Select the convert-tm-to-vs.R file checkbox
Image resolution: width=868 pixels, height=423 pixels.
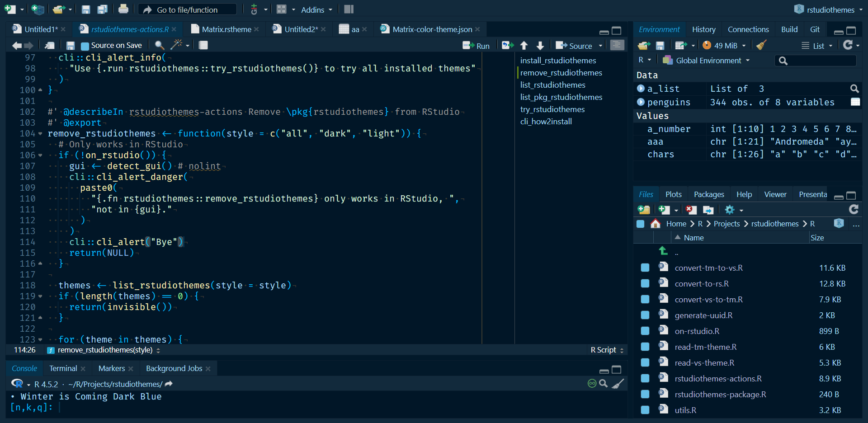[645, 268]
